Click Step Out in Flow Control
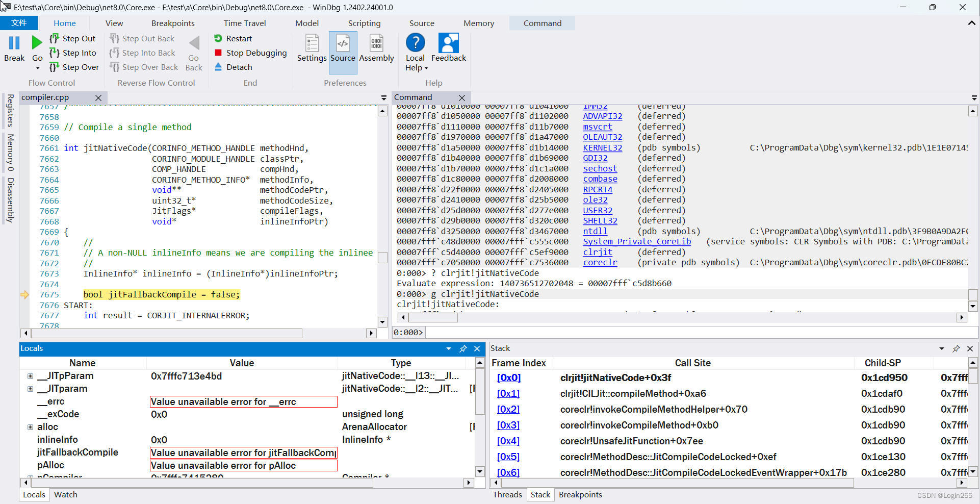This screenshot has width=980, height=504. 72,38
